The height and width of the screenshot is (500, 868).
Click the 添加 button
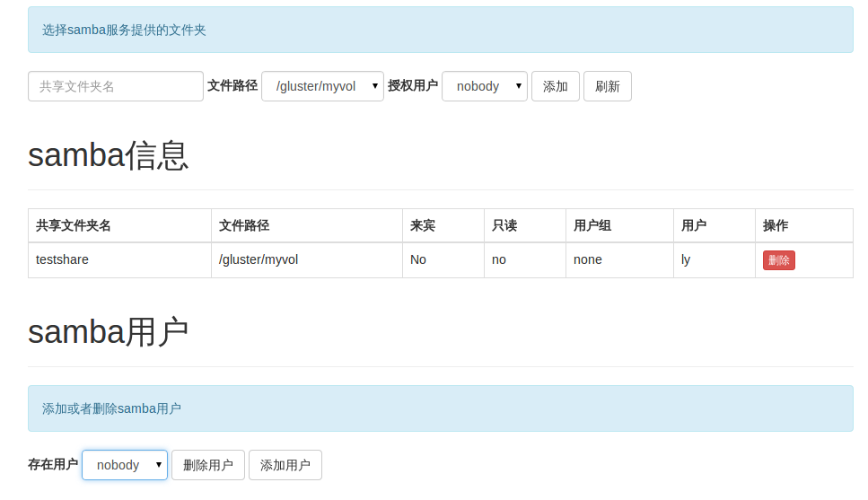[556, 86]
